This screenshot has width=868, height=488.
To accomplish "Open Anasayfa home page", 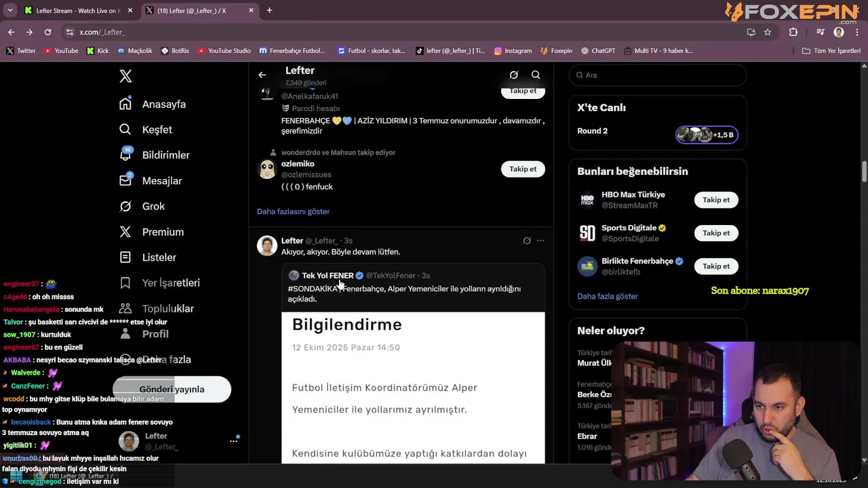I will pos(153,104).
